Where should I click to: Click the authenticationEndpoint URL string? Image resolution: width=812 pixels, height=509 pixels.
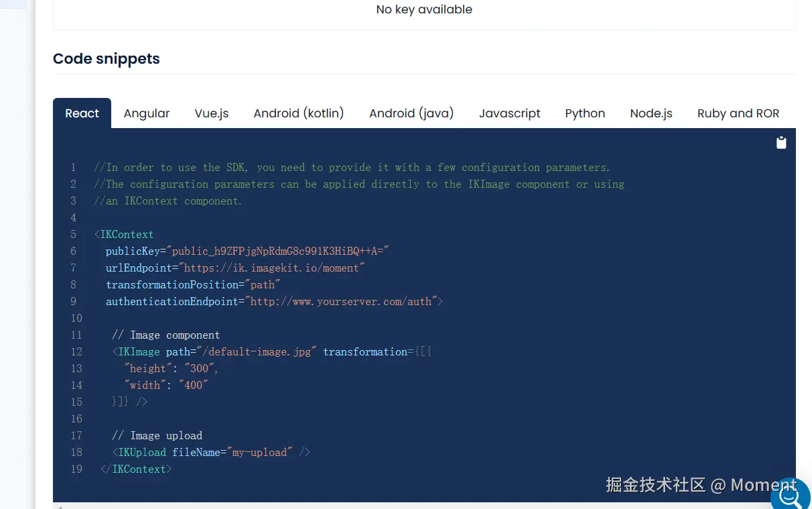click(x=341, y=302)
